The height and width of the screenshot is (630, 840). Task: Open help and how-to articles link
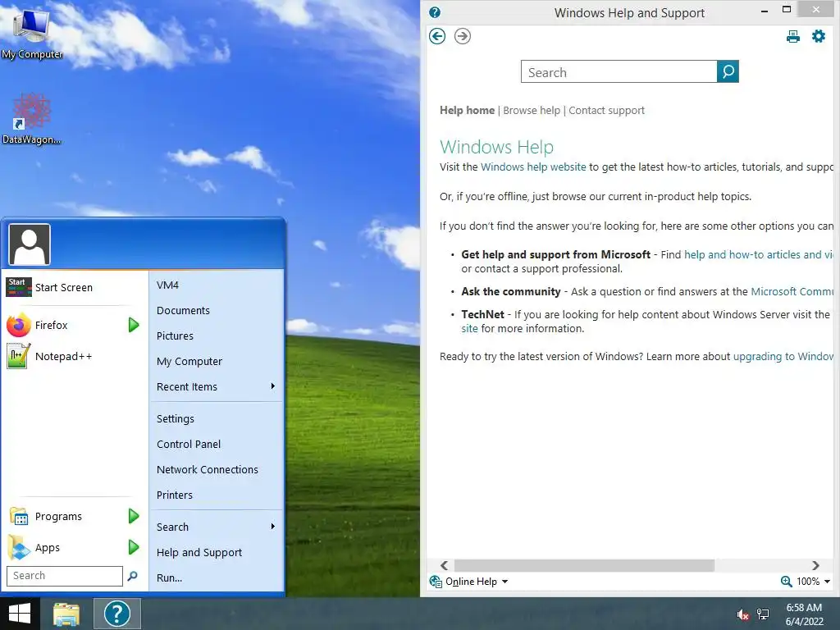pos(759,255)
